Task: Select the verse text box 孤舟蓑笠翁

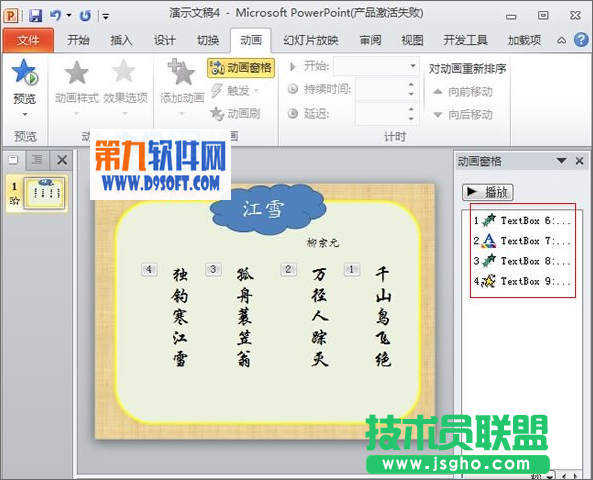Action: (x=244, y=317)
